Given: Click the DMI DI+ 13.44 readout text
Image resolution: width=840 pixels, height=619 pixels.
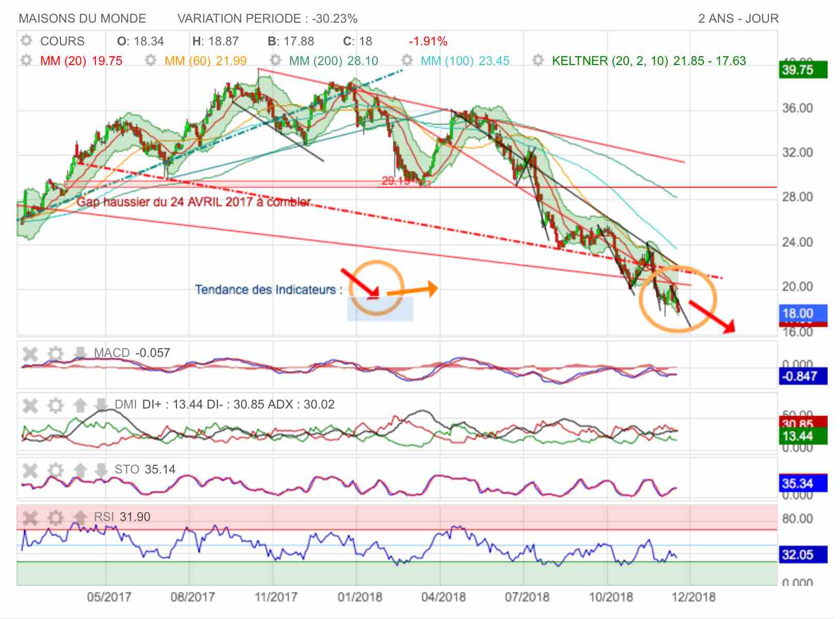Looking at the screenshot, I should [224, 404].
